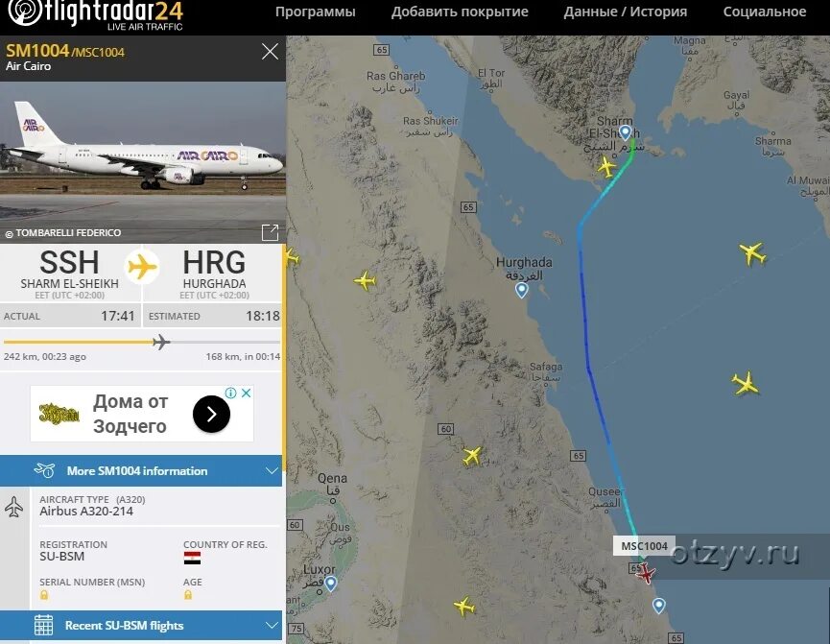
Task: Select yellow plane near Sharm El-Sheikh
Action: [606, 167]
